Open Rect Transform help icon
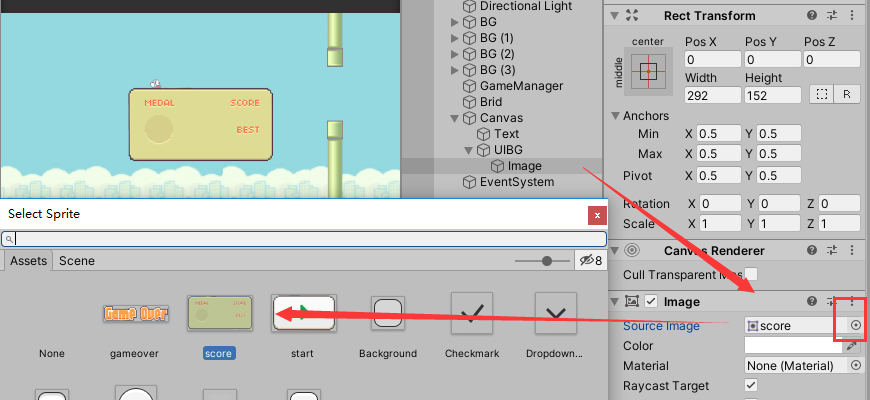The width and height of the screenshot is (870, 400). coord(812,16)
